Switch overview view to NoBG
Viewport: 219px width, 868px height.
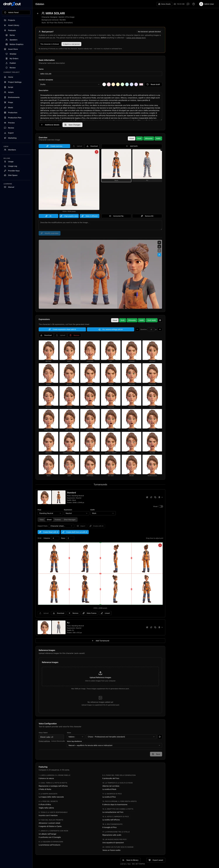pyautogui.click(x=158, y=138)
